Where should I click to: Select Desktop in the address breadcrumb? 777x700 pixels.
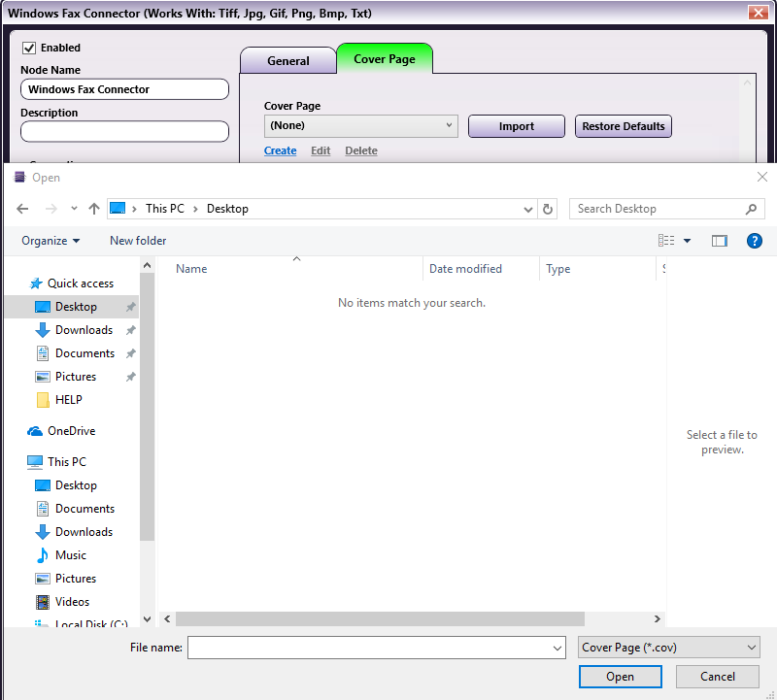tap(227, 209)
